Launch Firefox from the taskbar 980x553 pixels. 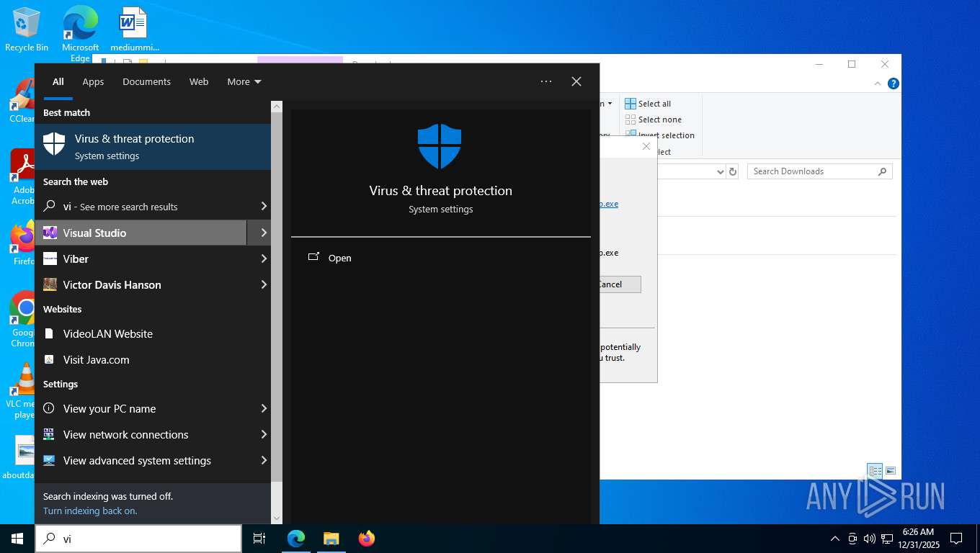click(x=367, y=539)
